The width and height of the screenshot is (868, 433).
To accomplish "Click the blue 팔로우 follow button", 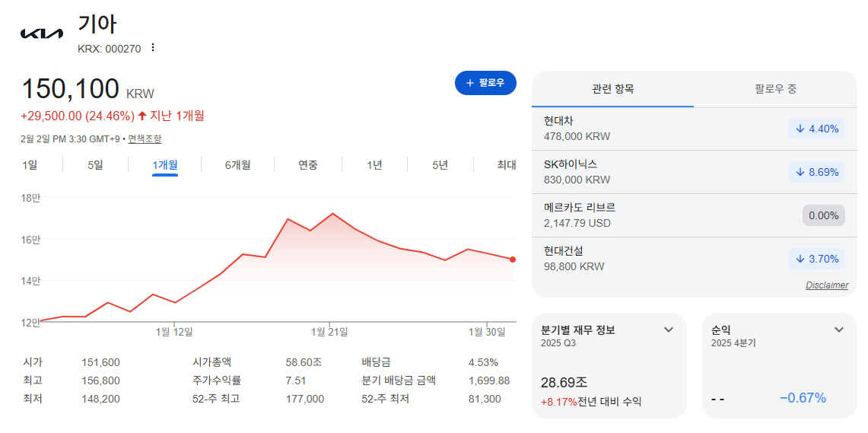I will point(485,83).
